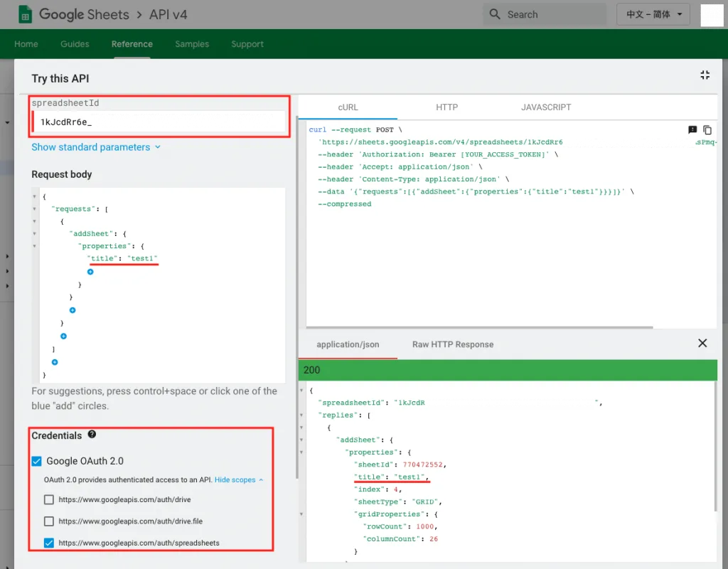Collapse "gridProperties" in the response
The width and height of the screenshot is (728, 569).
pyautogui.click(x=301, y=514)
